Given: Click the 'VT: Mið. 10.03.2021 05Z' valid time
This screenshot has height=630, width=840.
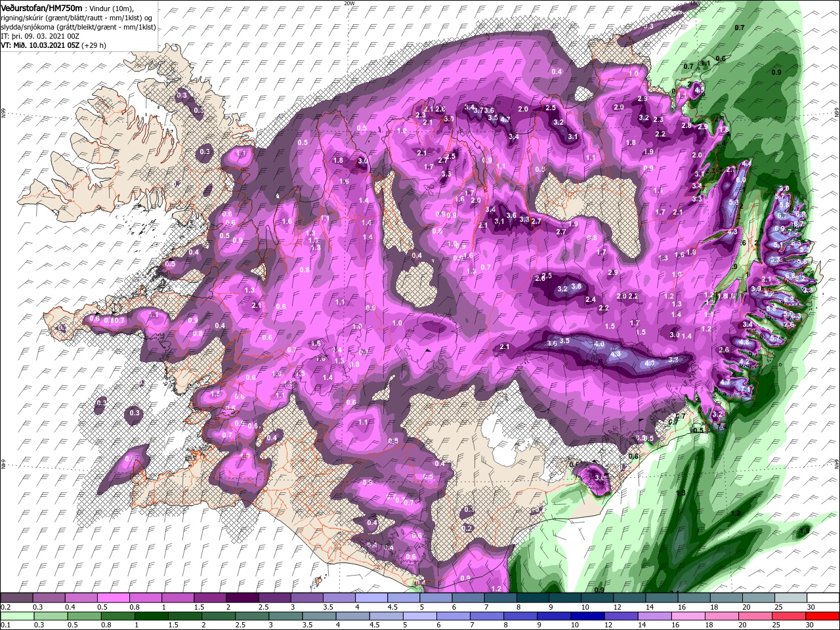Looking at the screenshot, I should click(40, 45).
